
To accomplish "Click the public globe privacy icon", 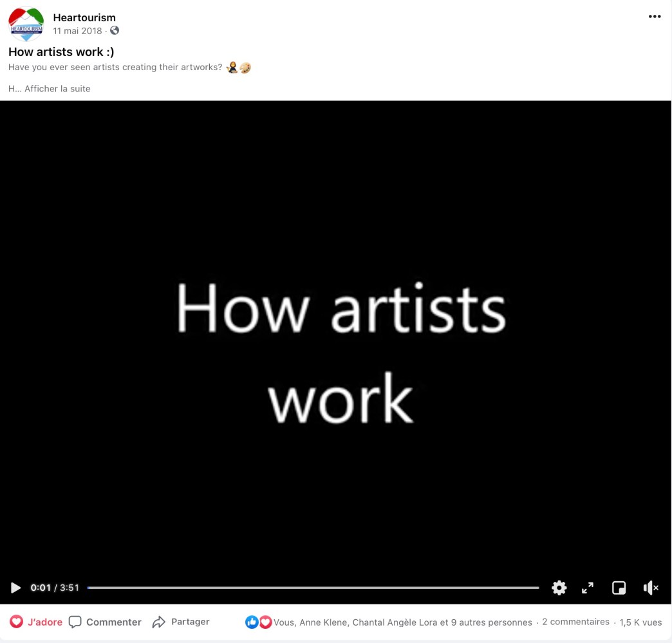I will [115, 31].
